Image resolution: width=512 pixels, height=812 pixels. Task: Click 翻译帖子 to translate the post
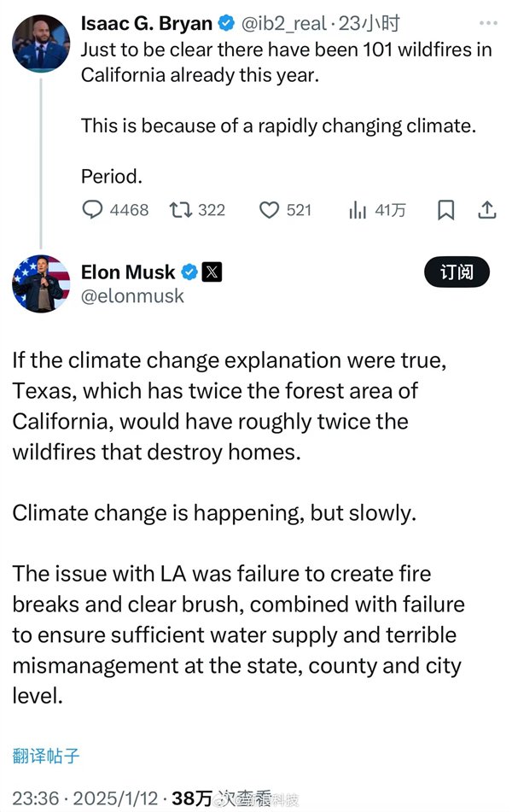46,755
